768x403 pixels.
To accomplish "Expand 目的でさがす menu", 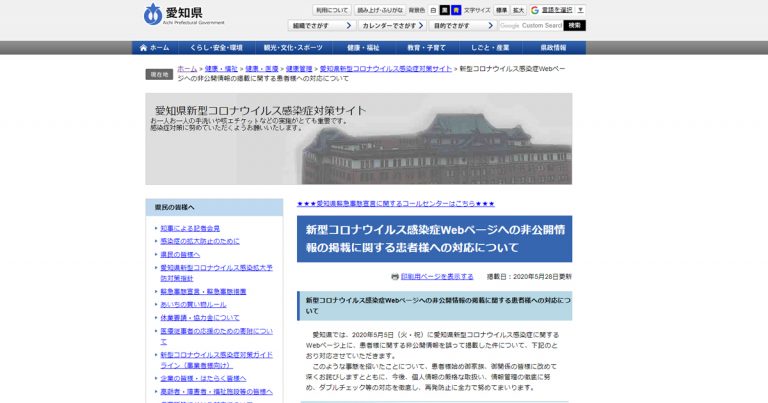I will click(x=463, y=25).
